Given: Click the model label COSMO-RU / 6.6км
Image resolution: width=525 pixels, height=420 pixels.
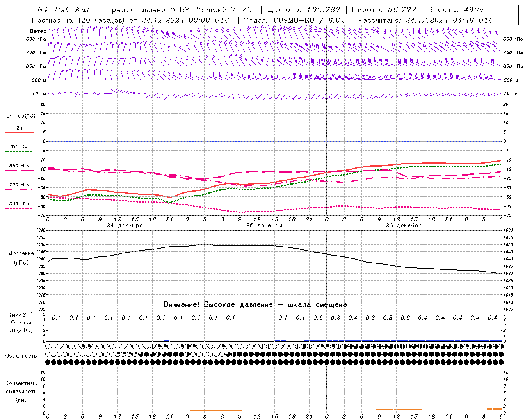Looking at the screenshot, I should point(311,20).
